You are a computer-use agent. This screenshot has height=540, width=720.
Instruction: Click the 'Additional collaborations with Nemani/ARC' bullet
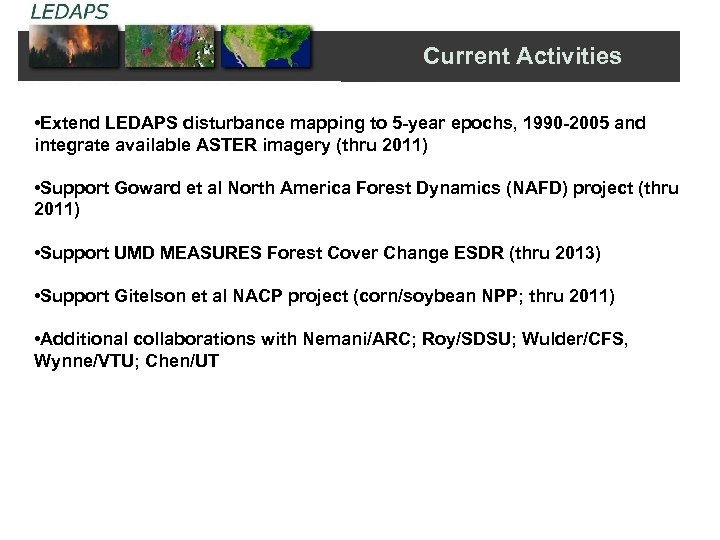click(331, 350)
